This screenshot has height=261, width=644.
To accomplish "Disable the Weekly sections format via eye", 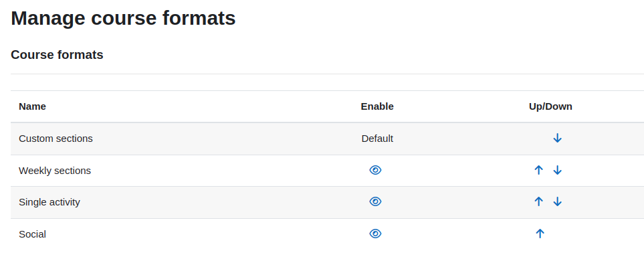I will [x=375, y=170].
